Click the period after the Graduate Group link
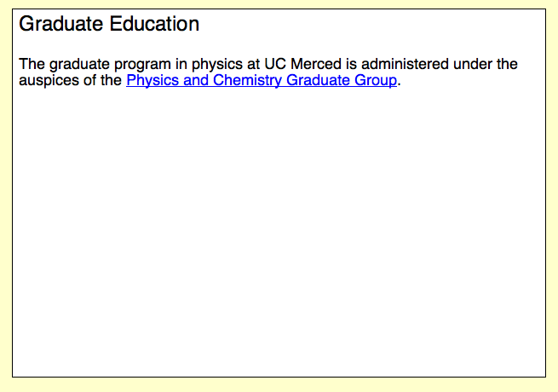Image resolution: width=558 pixels, height=392 pixels. tap(399, 84)
